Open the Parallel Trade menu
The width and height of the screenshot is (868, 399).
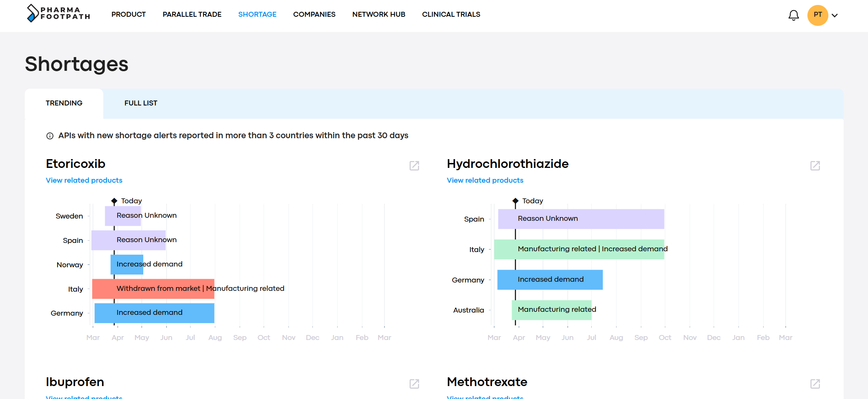point(192,14)
